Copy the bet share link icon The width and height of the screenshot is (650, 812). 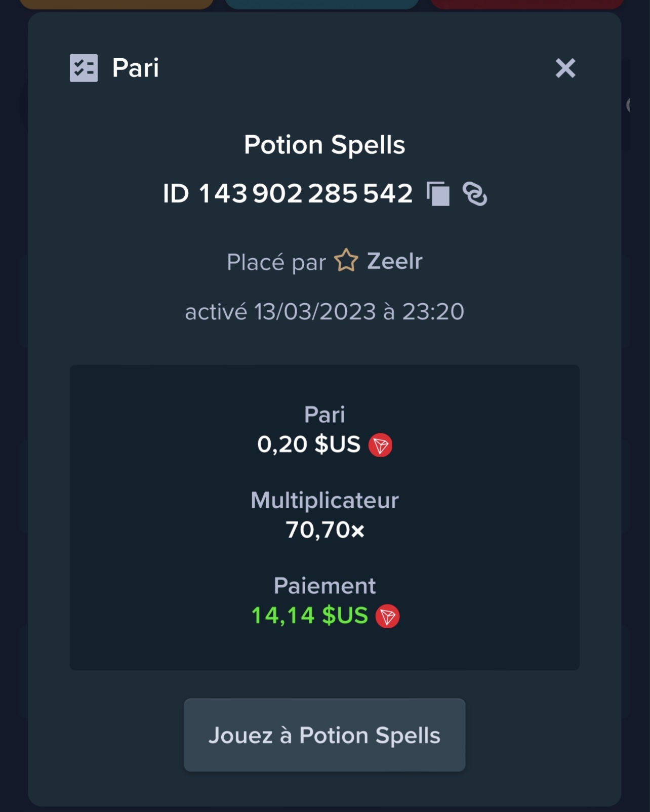475,194
